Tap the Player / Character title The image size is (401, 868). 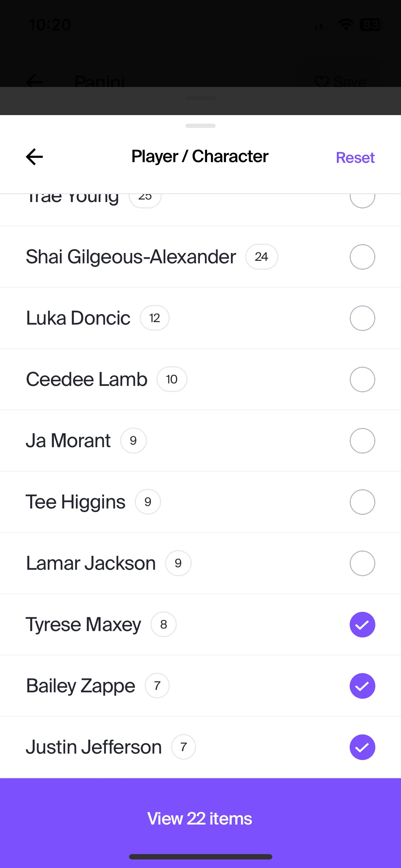click(x=200, y=156)
